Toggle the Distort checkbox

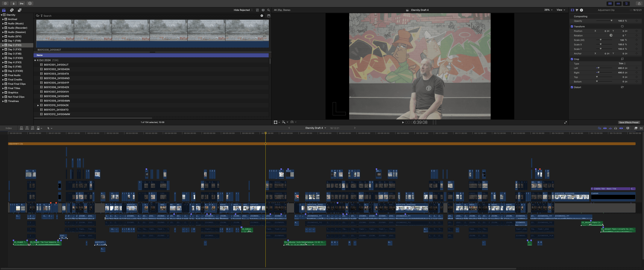pos(572,87)
